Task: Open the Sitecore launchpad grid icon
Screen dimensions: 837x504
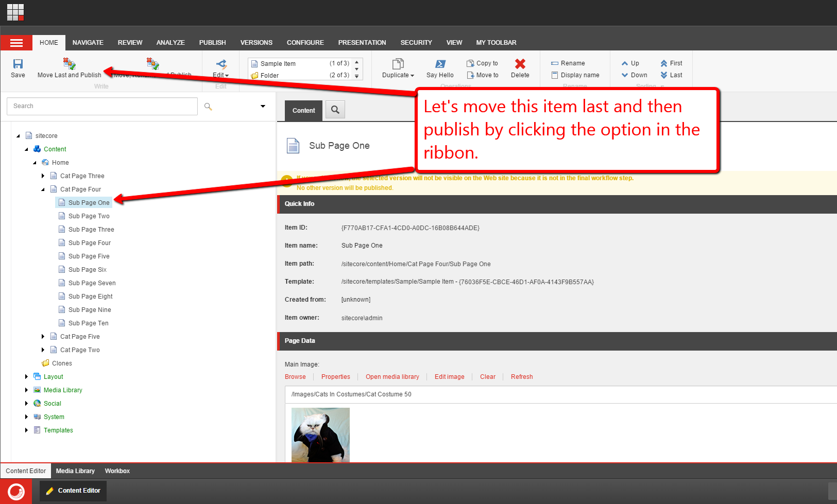Action: 15,12
